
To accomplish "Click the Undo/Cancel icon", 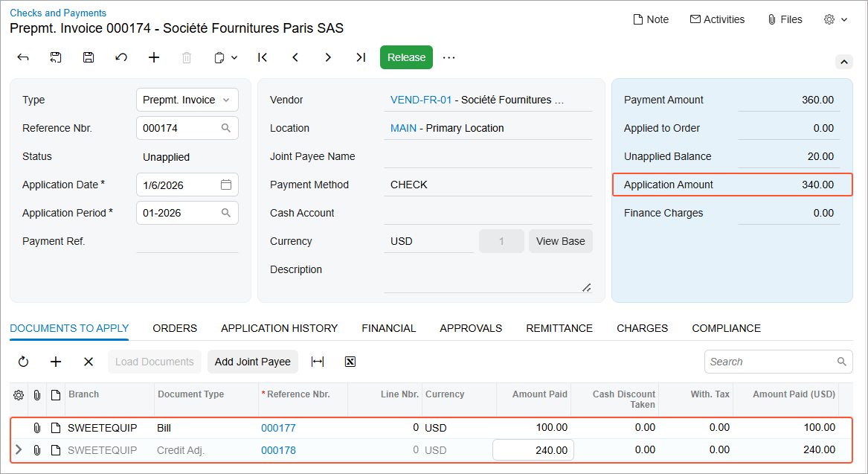I will 121,57.
